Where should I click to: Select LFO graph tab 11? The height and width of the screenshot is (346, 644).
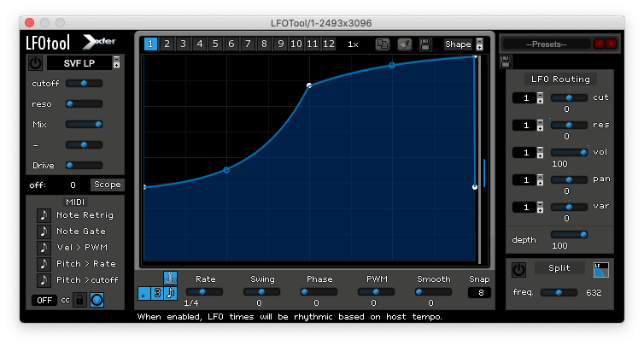coord(312,44)
